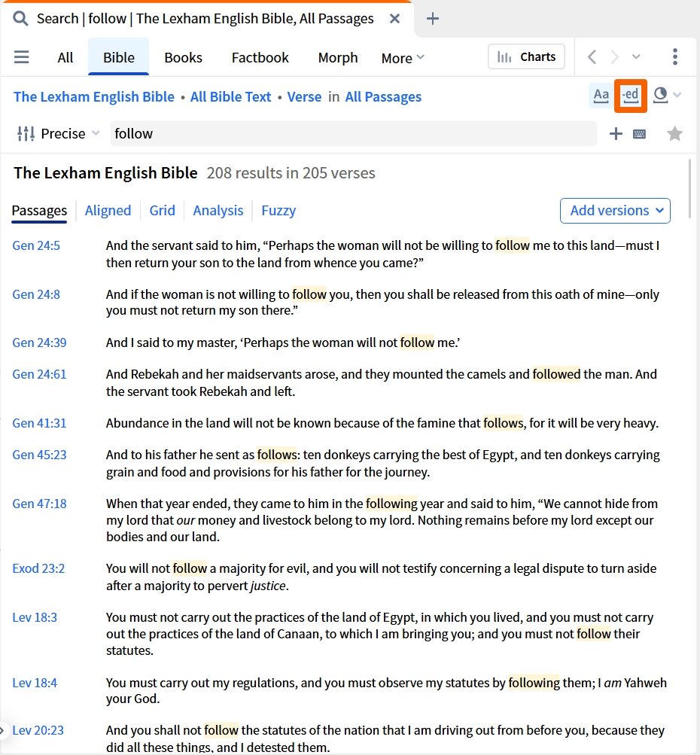Go forward with the right arrow
The height and width of the screenshot is (755, 700).
coord(614,56)
